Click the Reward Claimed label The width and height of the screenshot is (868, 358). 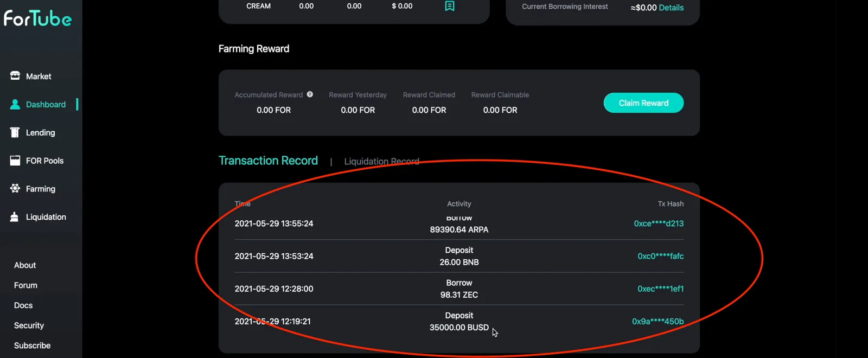429,95
